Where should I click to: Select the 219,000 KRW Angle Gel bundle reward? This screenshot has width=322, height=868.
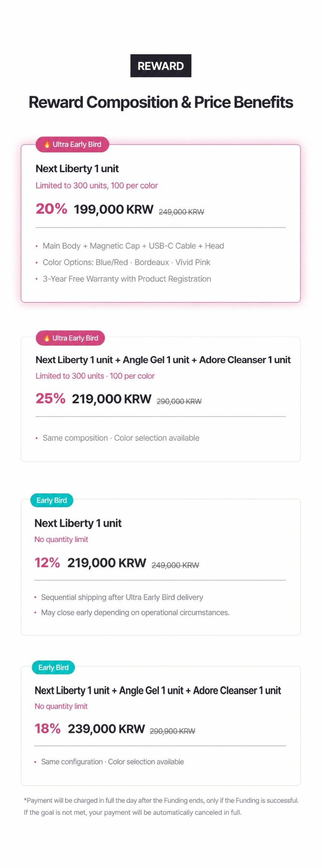161,399
